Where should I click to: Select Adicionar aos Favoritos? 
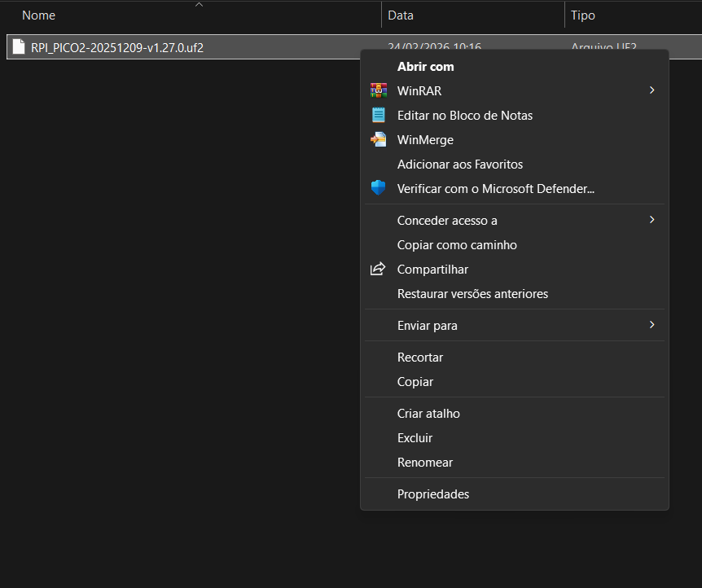pyautogui.click(x=459, y=165)
